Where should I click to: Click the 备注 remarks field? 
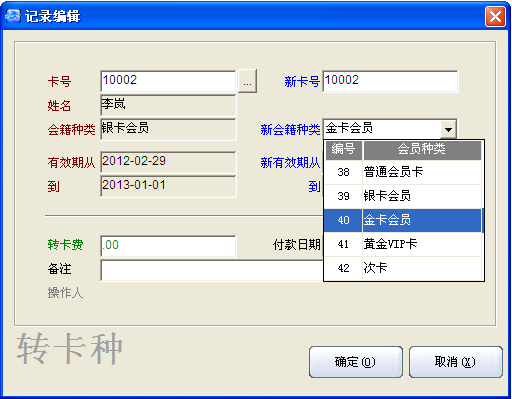212,270
